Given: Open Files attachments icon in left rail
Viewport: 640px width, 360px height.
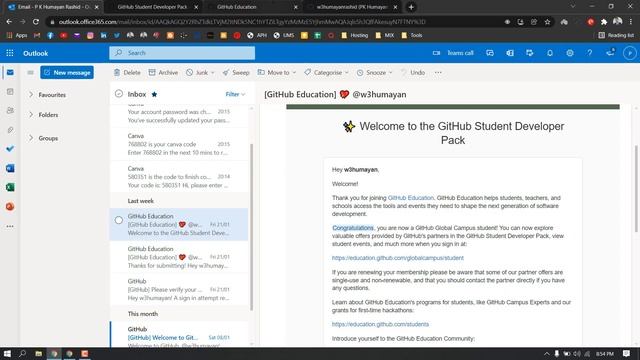Looking at the screenshot, I should [10, 130].
